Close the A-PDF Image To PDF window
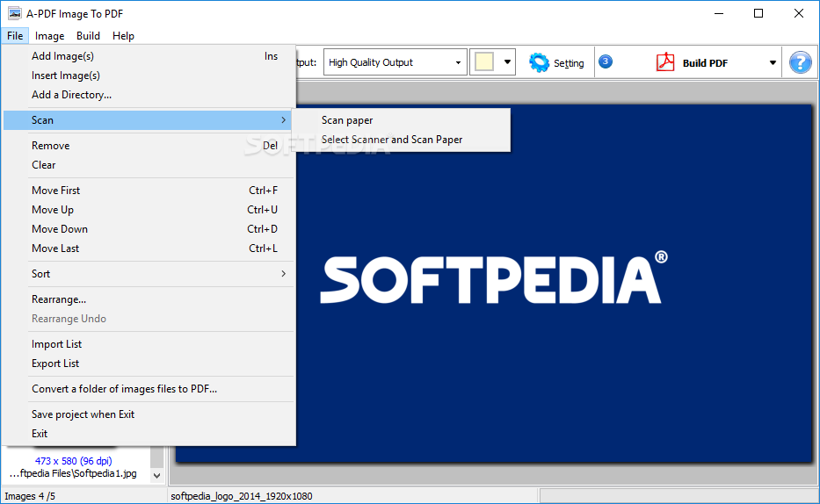820x504 pixels. coord(799,13)
